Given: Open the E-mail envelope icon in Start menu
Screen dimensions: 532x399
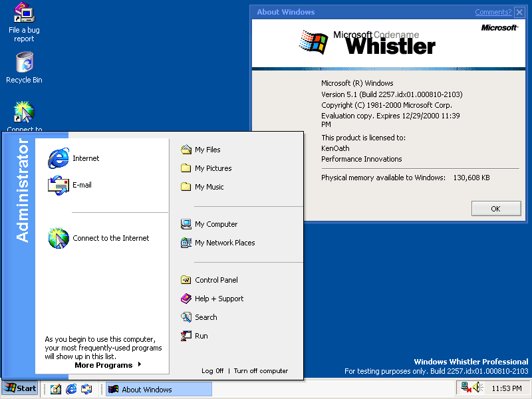Looking at the screenshot, I should click(59, 186).
